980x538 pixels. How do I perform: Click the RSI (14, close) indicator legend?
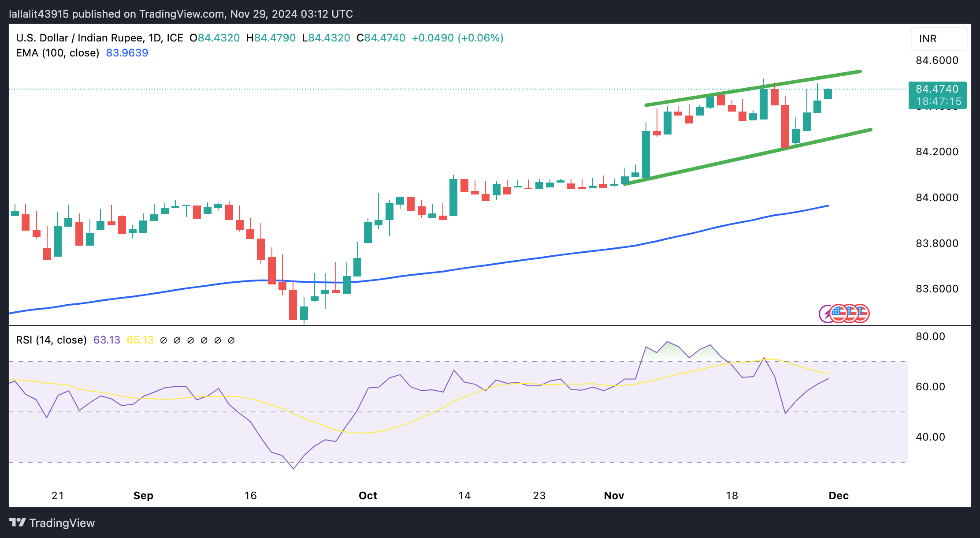point(51,340)
